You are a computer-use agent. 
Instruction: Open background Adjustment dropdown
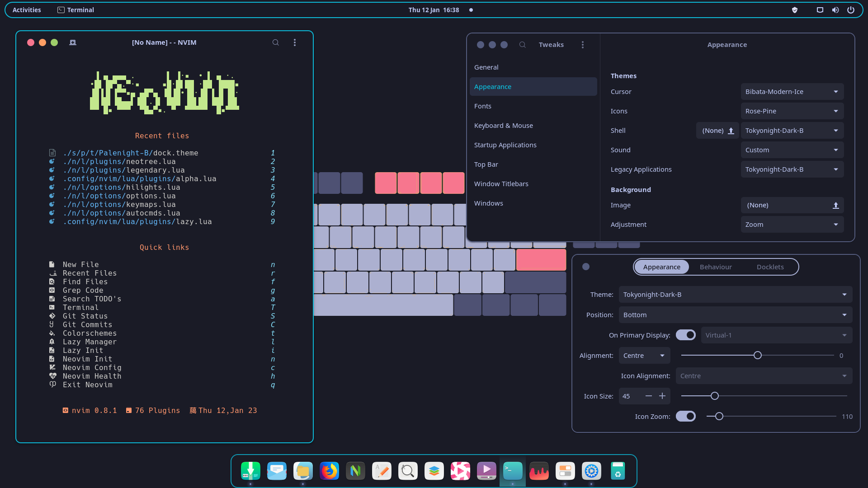coord(792,225)
